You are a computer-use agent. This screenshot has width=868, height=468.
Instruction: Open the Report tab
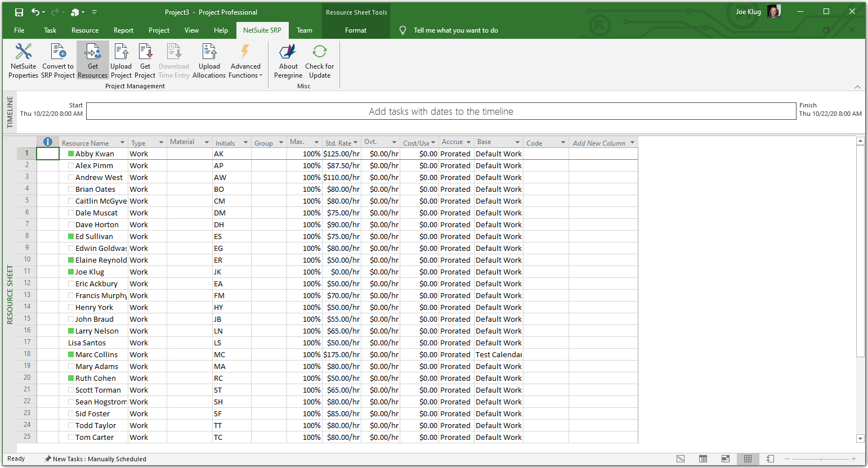click(x=123, y=30)
